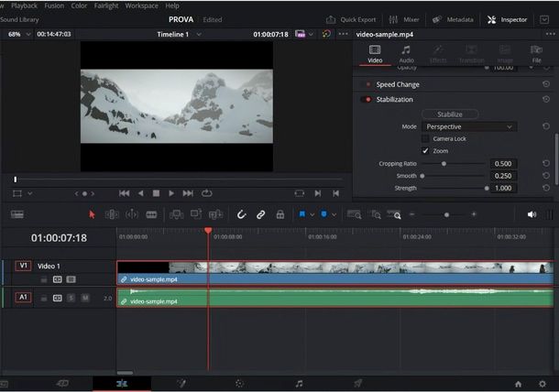Click the Detail Zoom icon

click(376, 214)
